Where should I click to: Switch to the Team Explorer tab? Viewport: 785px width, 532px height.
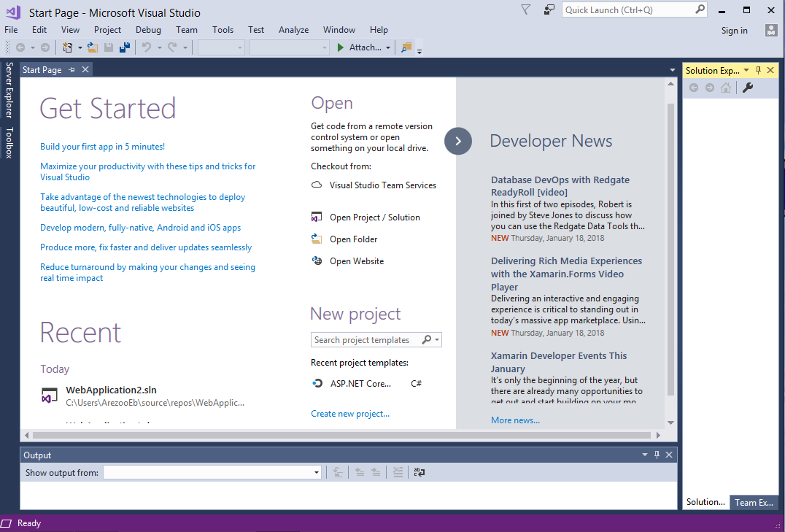click(x=754, y=502)
